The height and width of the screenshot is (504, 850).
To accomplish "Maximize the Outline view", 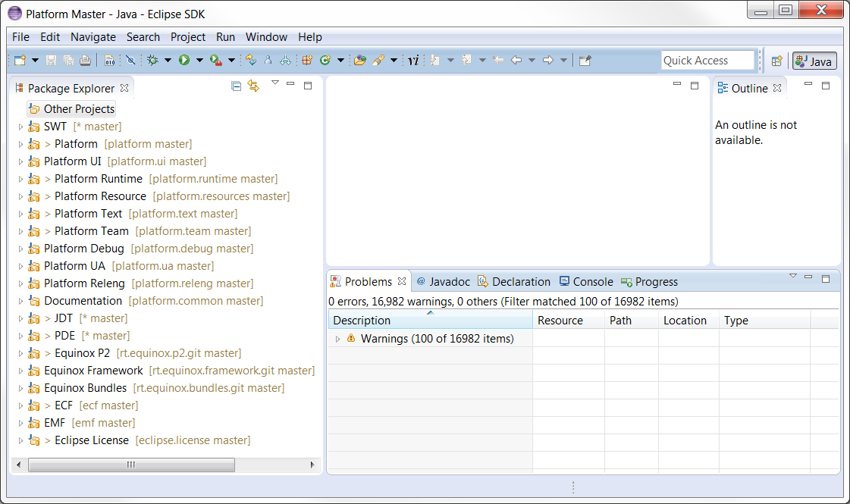I will click(x=826, y=86).
